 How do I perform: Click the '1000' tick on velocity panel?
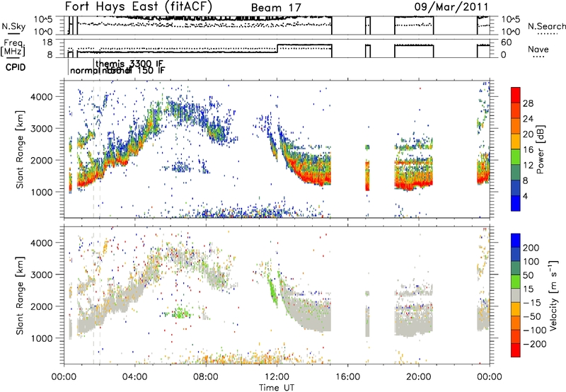pos(42,339)
